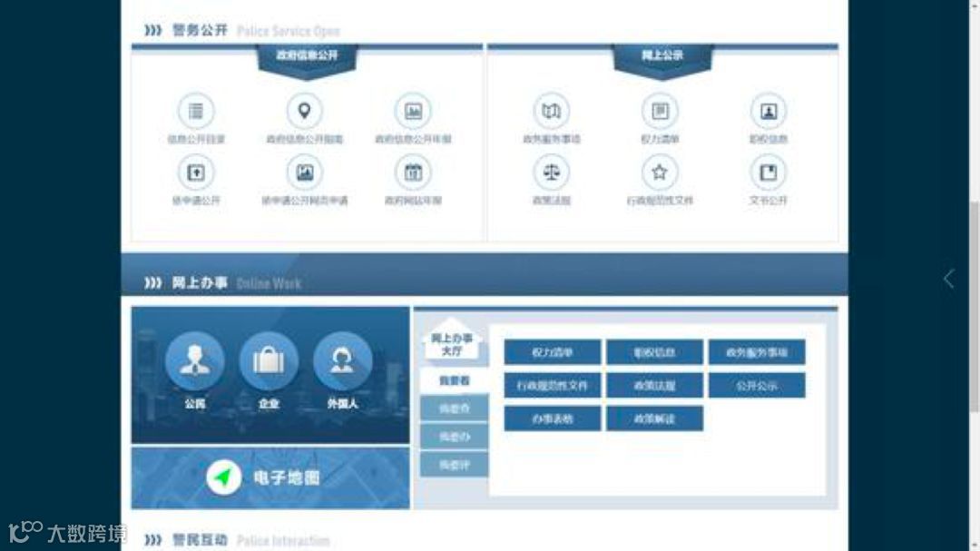The image size is (980, 551).
Task: Open the 文书公开 document icon
Action: (769, 172)
